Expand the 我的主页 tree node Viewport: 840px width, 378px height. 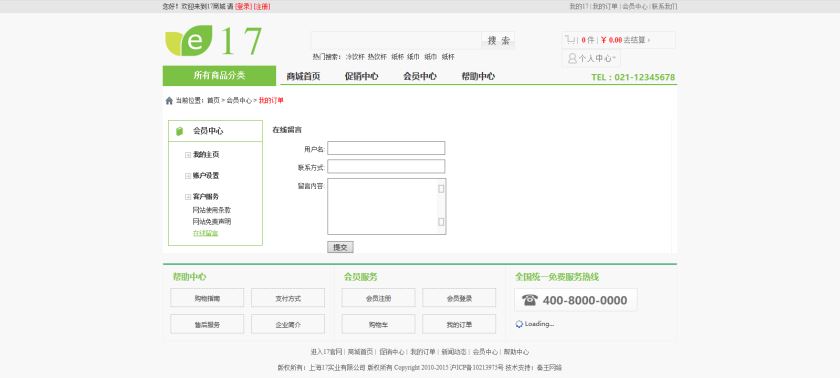pos(188,155)
